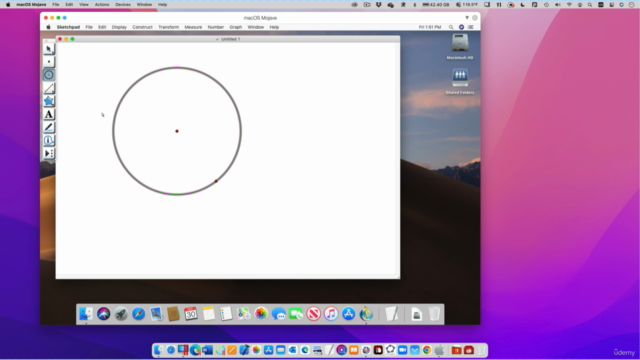This screenshot has width=640, height=360.
Task: Select the Polygon tool in the toolbox
Action: pyautogui.click(x=49, y=101)
